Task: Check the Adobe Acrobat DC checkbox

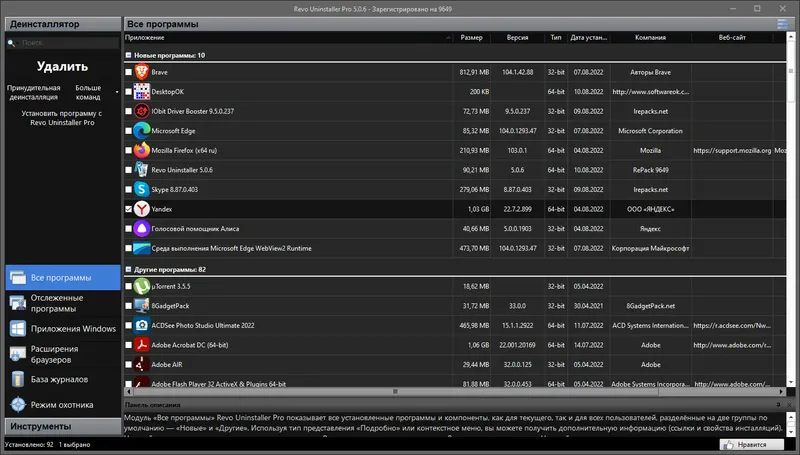Action: point(129,345)
